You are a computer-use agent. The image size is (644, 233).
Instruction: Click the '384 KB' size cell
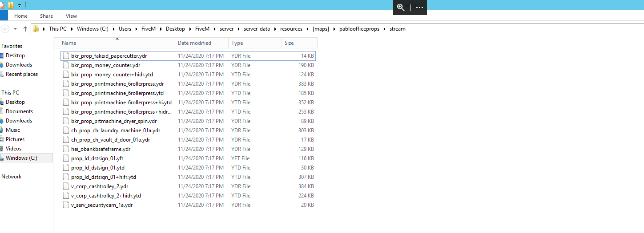(x=306, y=186)
